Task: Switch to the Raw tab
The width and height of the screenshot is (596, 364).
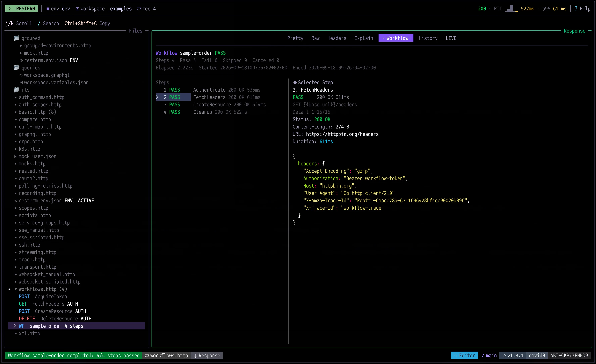Action: [x=315, y=38]
